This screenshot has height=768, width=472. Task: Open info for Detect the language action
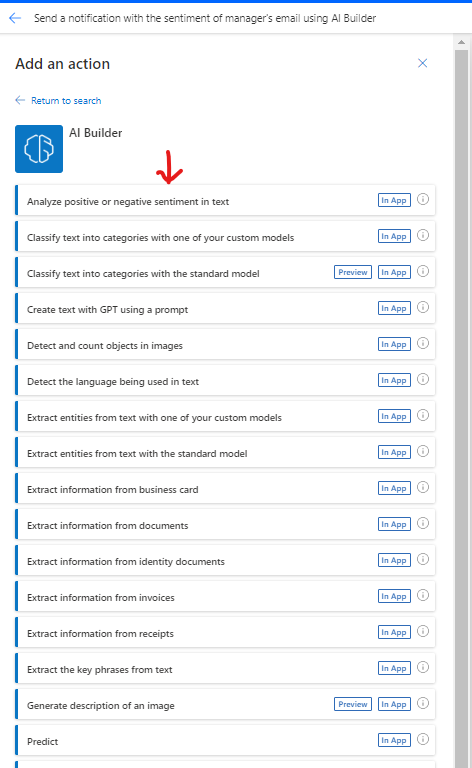pos(423,380)
